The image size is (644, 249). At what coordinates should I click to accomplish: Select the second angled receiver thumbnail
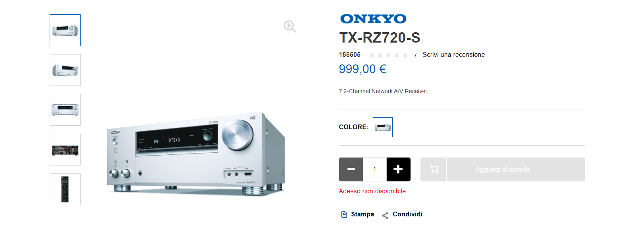pos(65,70)
